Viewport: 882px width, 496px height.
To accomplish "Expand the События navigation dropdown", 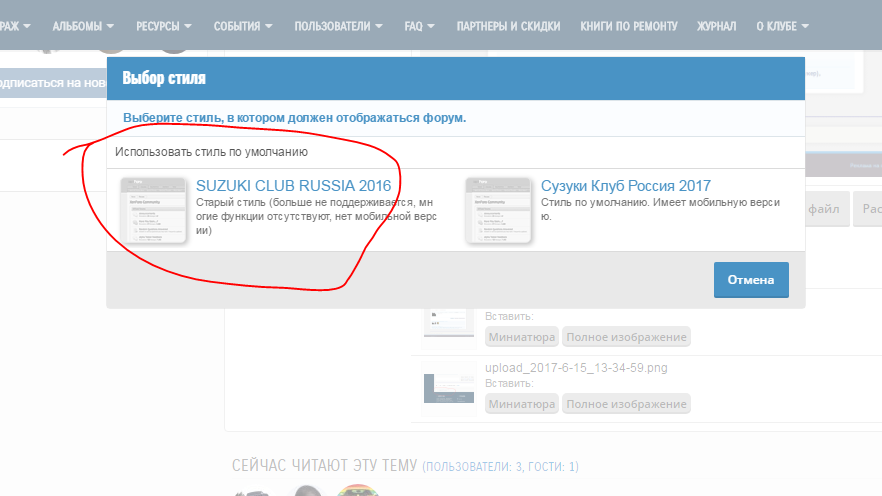I will (x=243, y=25).
